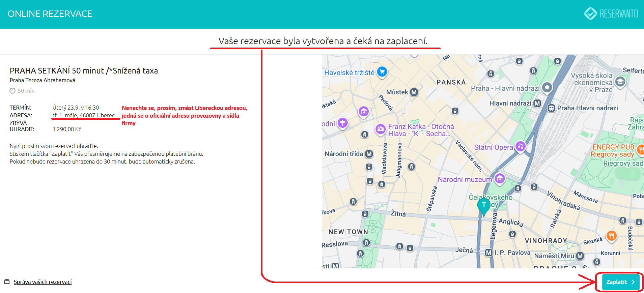Click the Praha - Hlavní nádraží station marker
644x293 pixels.
547,88
